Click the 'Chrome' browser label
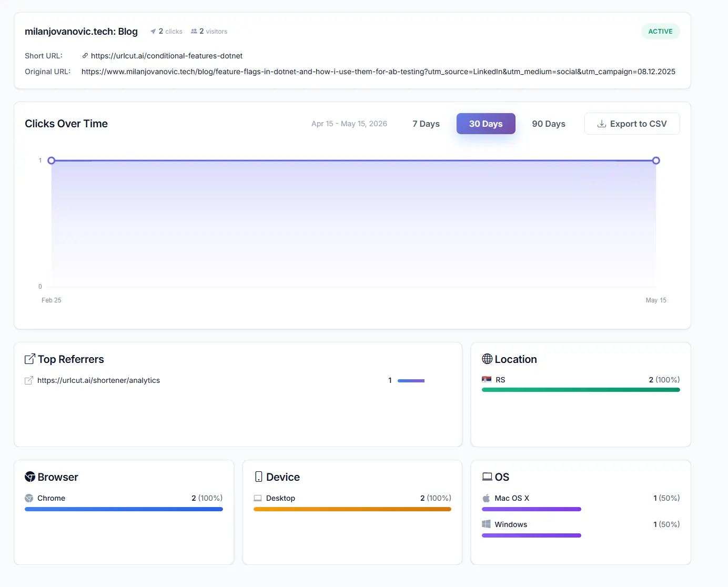The height and width of the screenshot is (587, 728). tap(52, 498)
